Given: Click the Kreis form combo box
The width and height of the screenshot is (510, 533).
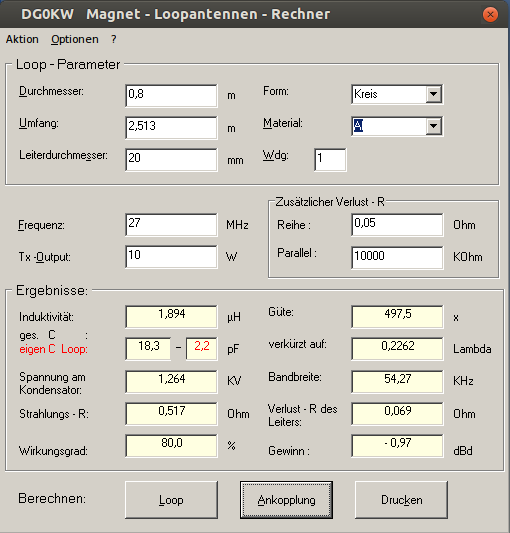Looking at the screenshot, I should coord(397,94).
